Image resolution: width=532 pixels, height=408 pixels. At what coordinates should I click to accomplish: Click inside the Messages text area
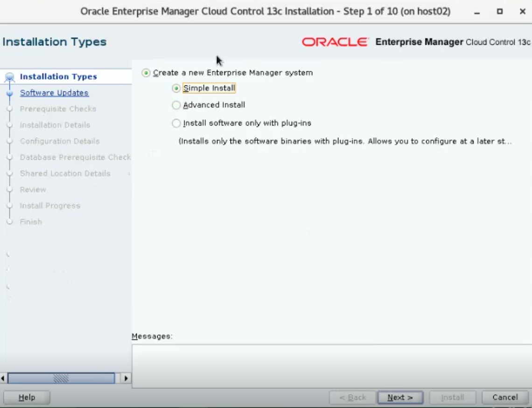pos(332,366)
